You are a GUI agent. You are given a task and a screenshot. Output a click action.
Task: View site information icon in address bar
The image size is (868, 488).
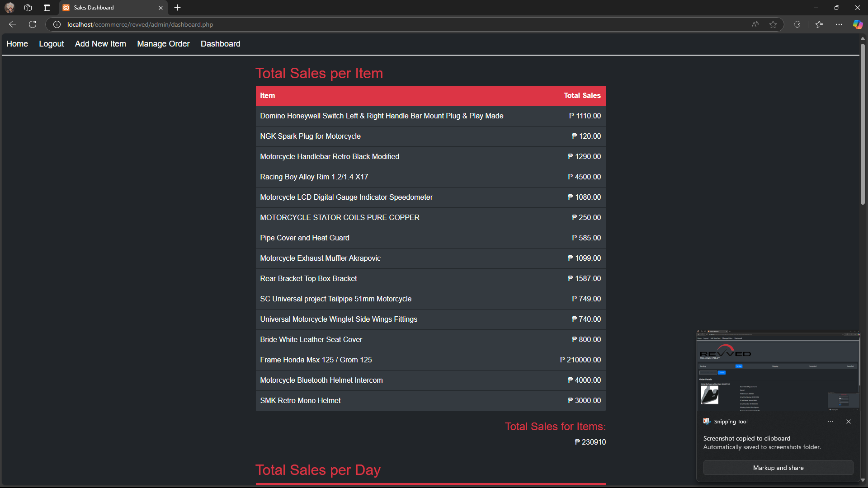pyautogui.click(x=57, y=24)
